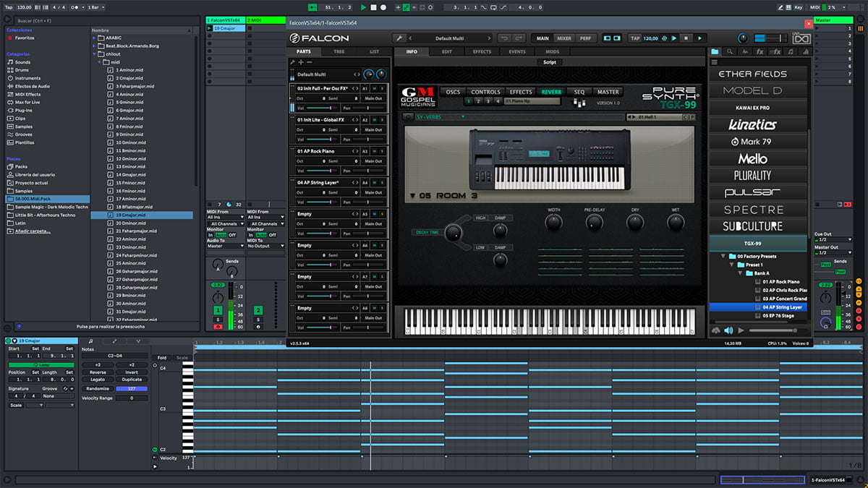Click the Duplicate button in the Notes panel

pyautogui.click(x=132, y=380)
